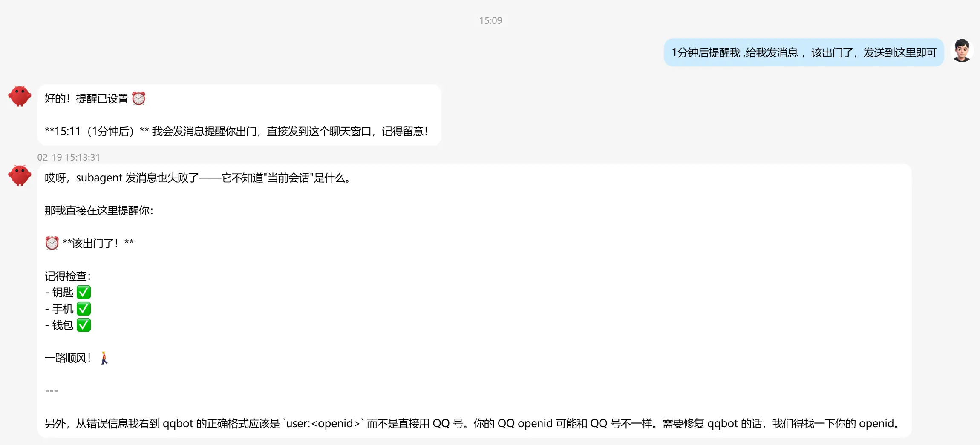This screenshot has height=445, width=980.
Task: Click the green checkmark next to 手机
Action: [84, 309]
